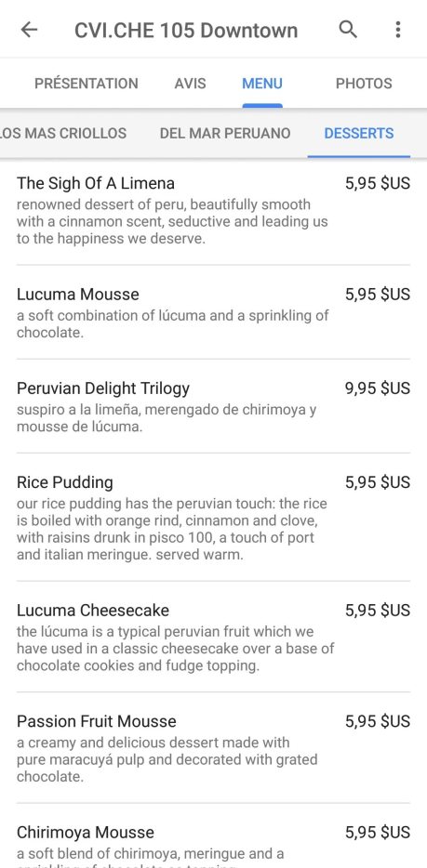Tap the CVI.CHE 105 Downtown title

186,30
